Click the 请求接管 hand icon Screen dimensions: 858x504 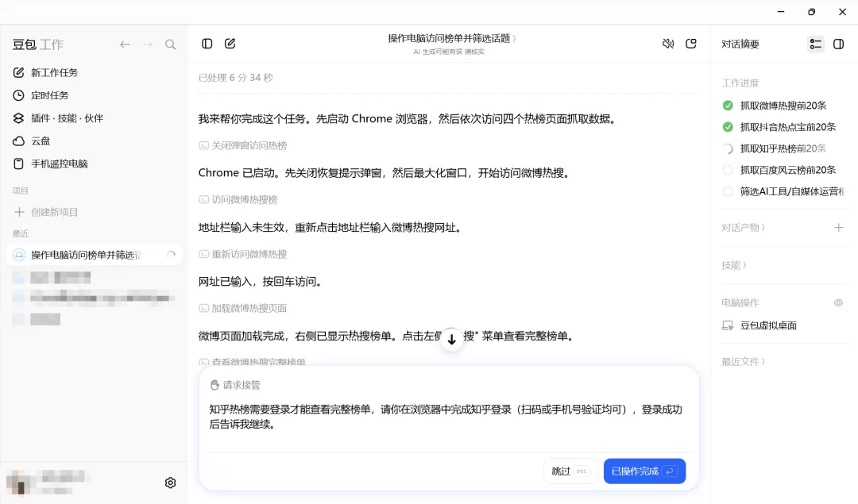(214, 386)
